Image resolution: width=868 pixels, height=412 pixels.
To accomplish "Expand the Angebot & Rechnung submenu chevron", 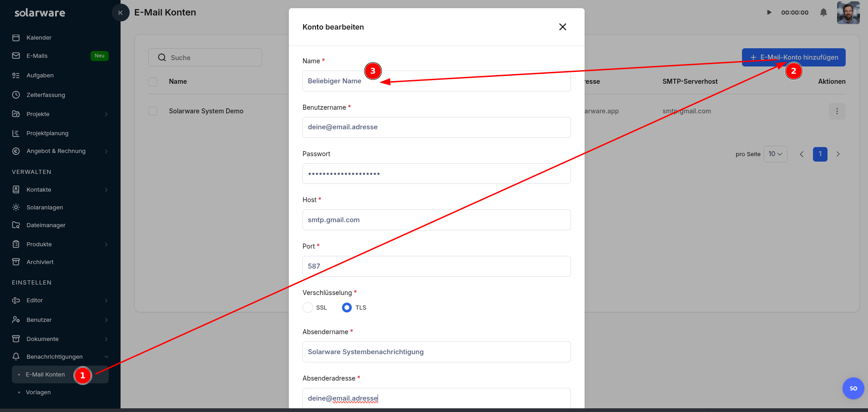I will (106, 151).
